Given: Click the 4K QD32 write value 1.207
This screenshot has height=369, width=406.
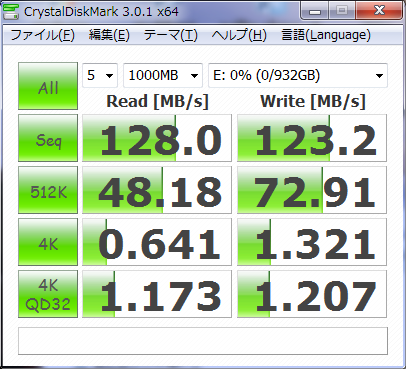Looking at the screenshot, I should tap(312, 294).
